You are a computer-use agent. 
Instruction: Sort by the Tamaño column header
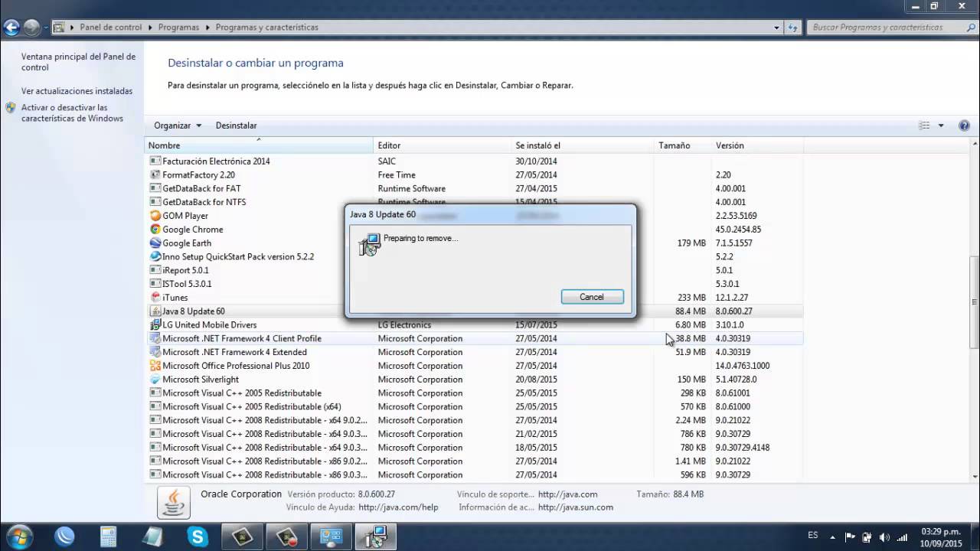pos(683,145)
